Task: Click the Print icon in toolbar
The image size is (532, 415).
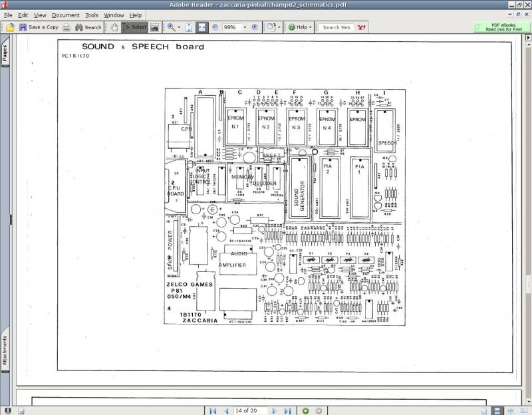Action: 66,27
